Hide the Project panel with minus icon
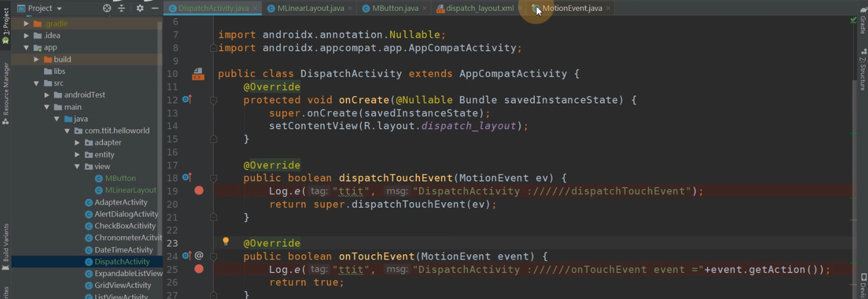This screenshot has height=299, width=868. click(155, 8)
